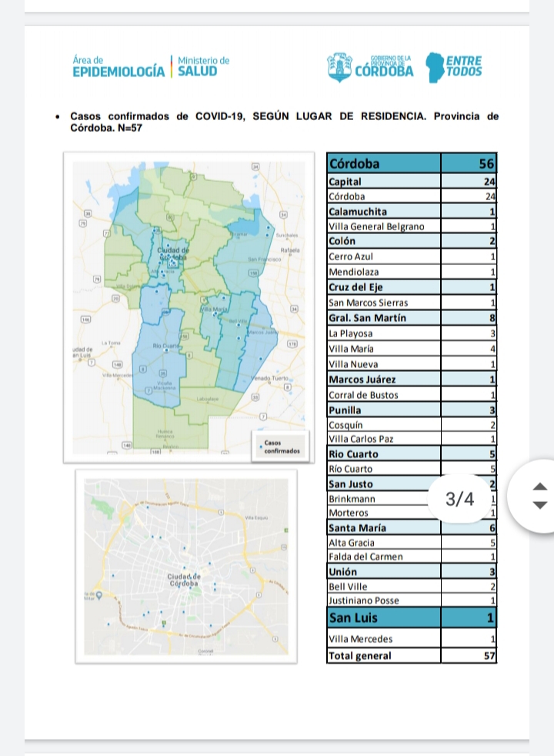Viewport: 554px width, 756px height.
Task: Open the Córdoba province departments map
Action: coord(189,308)
